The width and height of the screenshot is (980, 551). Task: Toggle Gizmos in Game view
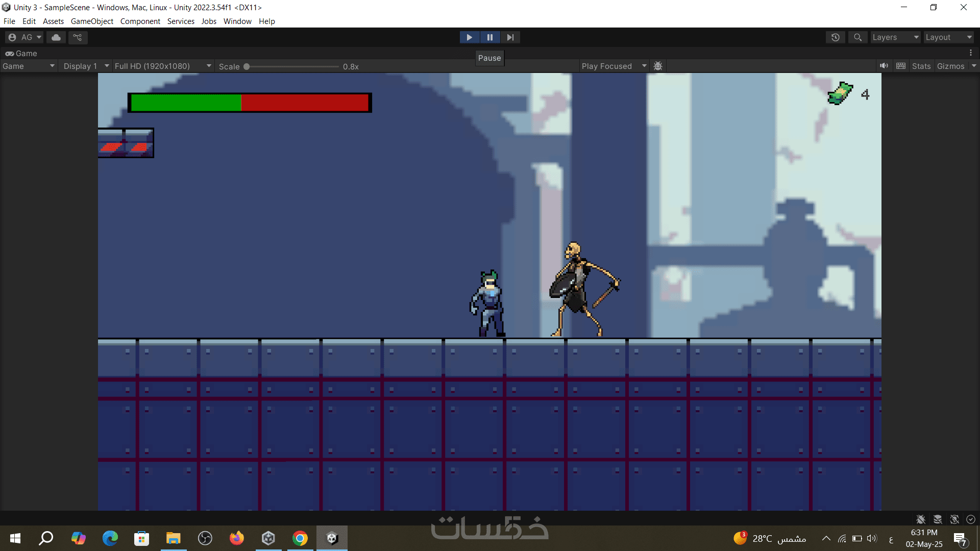950,66
